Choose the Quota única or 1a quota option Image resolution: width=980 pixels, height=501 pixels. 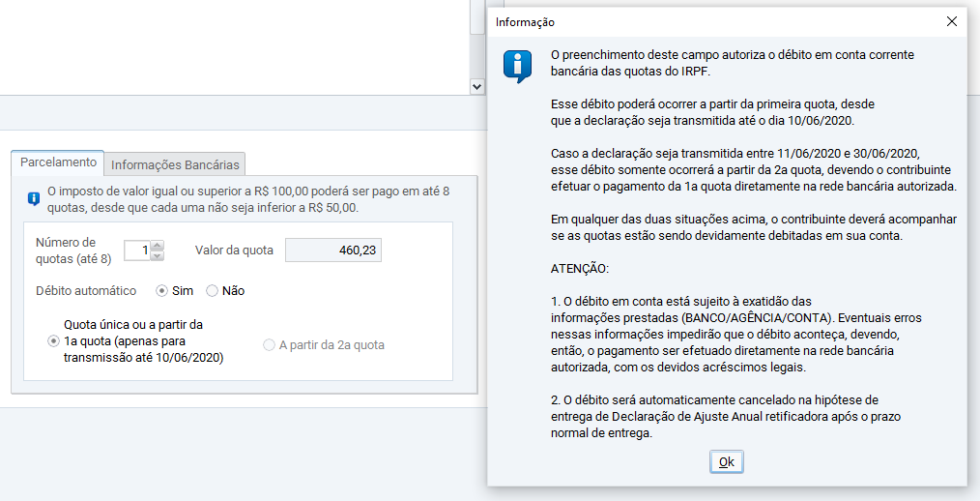click(x=53, y=341)
